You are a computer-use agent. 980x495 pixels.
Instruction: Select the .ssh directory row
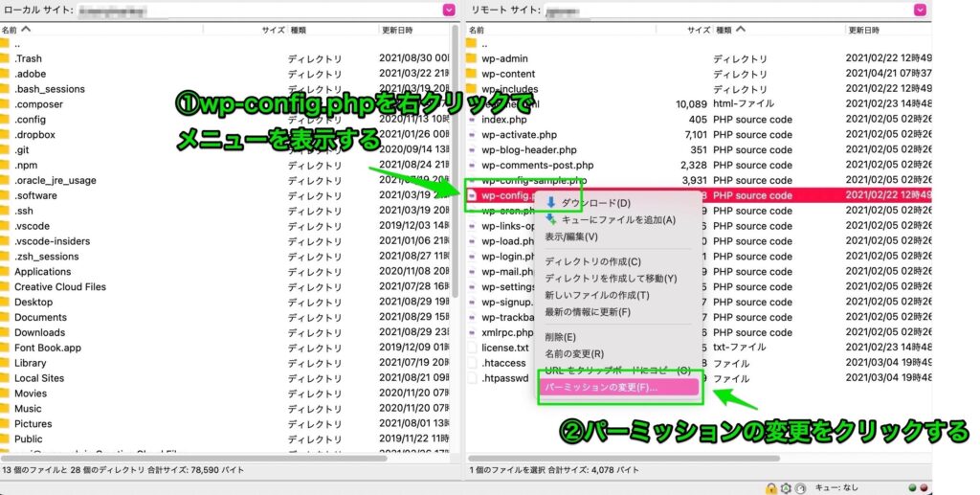click(x=226, y=211)
